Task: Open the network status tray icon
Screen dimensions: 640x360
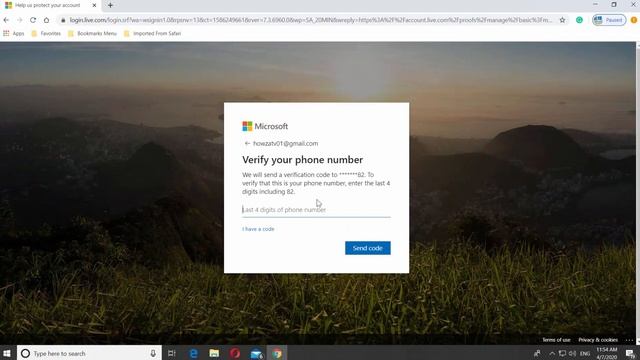Action: (x=562, y=353)
